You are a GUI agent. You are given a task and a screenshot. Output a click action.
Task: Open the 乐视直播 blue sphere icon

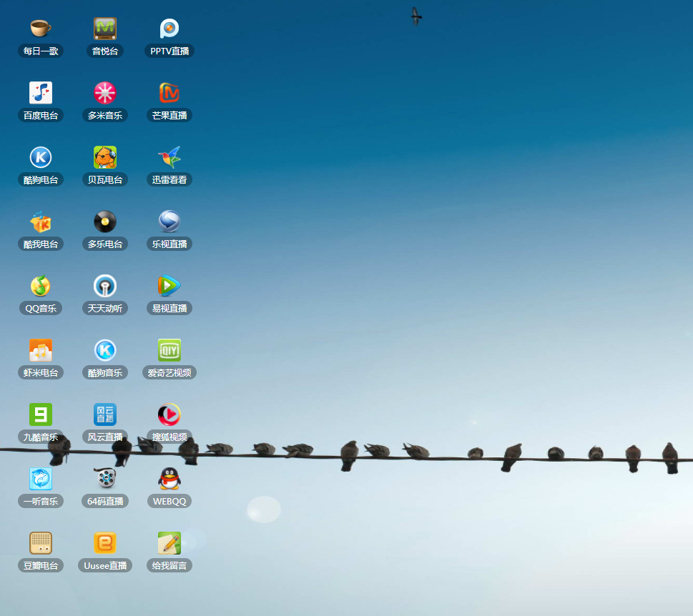[169, 222]
